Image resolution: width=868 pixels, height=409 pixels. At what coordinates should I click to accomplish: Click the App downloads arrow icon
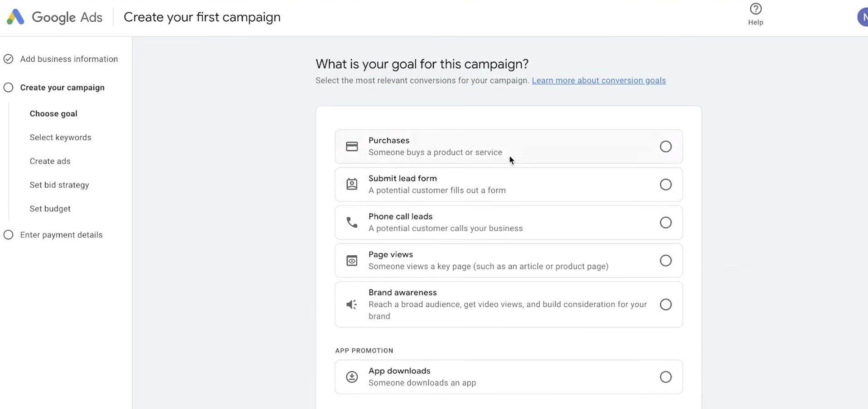(352, 377)
